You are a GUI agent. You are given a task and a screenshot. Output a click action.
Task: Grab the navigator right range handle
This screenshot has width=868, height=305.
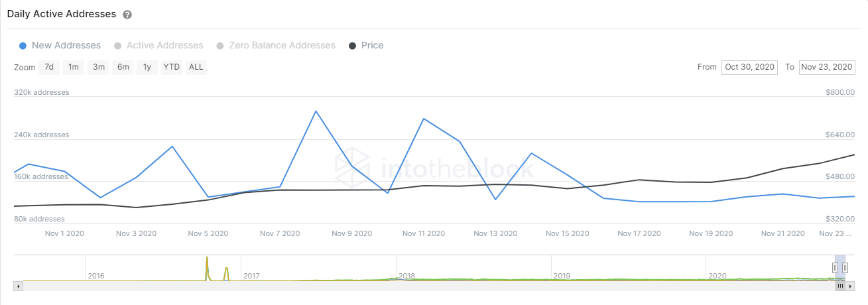[x=845, y=267]
